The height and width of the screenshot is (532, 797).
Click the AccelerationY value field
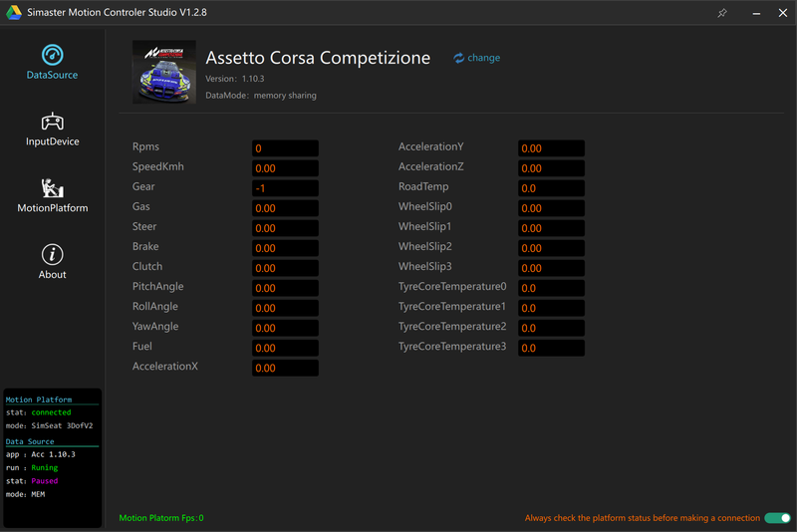click(551, 148)
